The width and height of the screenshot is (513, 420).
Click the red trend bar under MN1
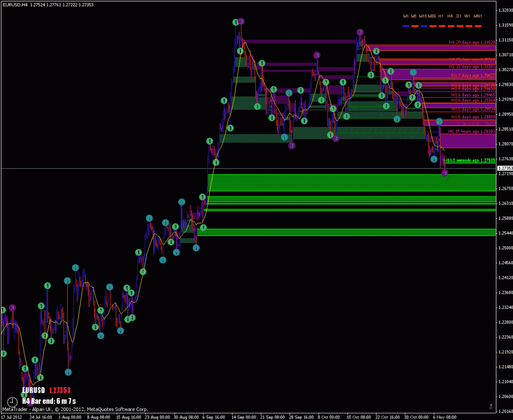pyautogui.click(x=478, y=26)
